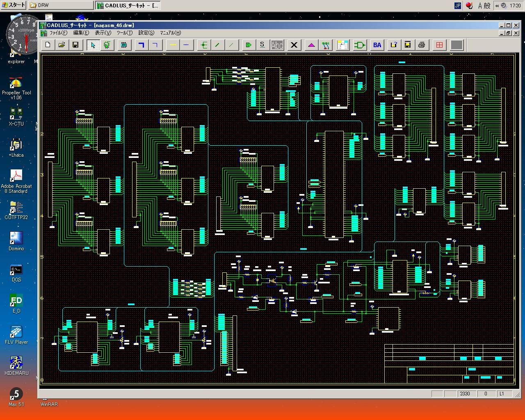Choose the yellow solid line tool
This screenshot has width=525, height=420.
173,45
